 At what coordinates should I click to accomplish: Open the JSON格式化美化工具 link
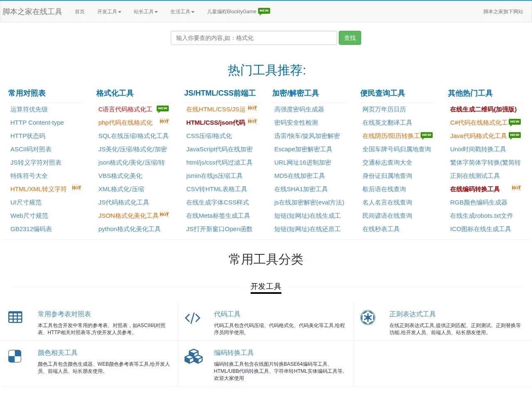click(x=129, y=215)
